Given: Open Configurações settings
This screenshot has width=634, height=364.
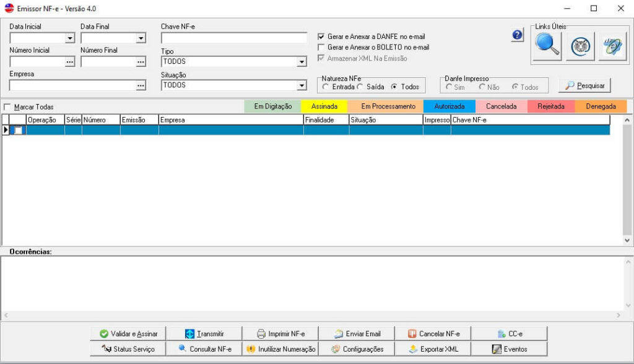Looking at the screenshot, I should (x=357, y=349).
